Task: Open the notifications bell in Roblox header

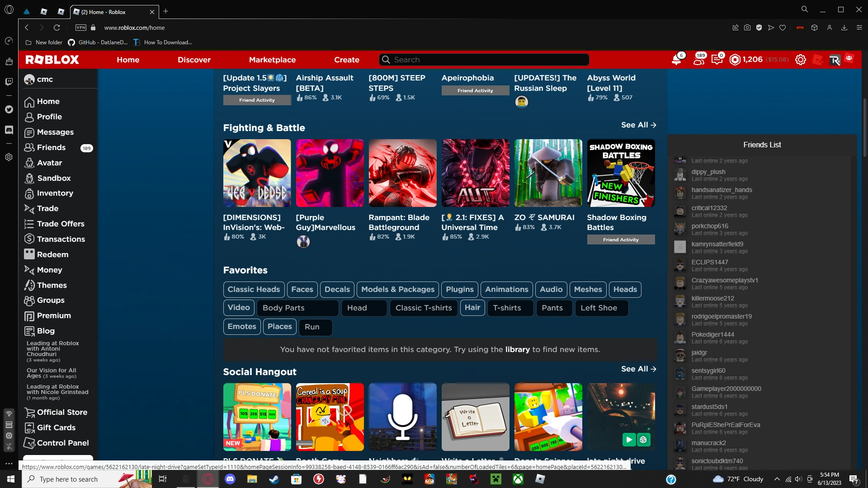Action: 677,60
